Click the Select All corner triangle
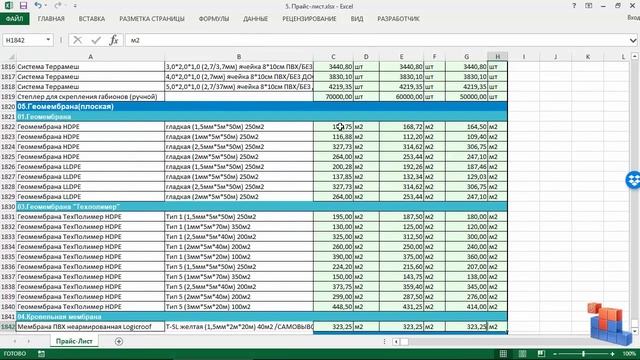Viewport: 640px width, 360px height. click(11, 57)
